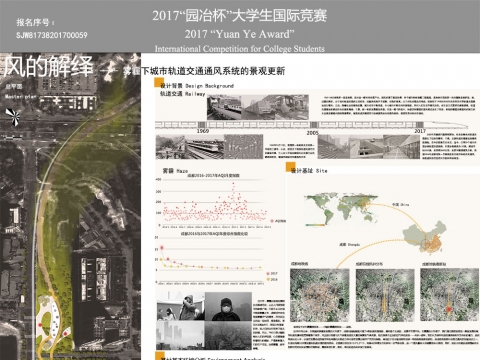This screenshot has width=480, height=360.
Task: Select the 2017 marker on train timeline
Action: pyautogui.click(x=420, y=131)
